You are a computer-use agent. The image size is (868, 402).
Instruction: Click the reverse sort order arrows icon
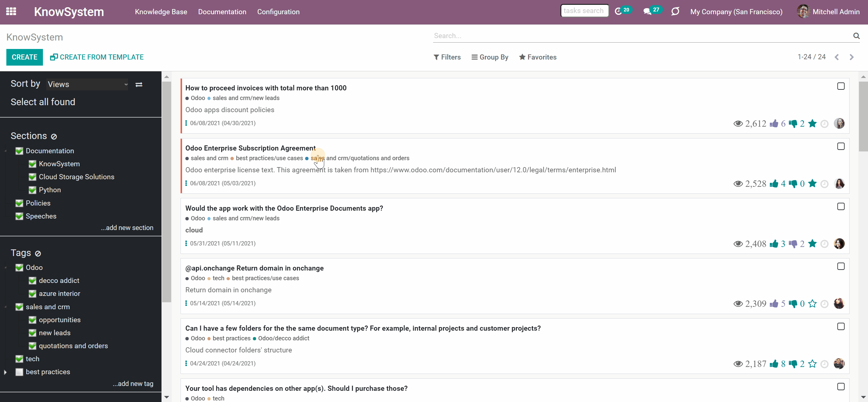(x=139, y=85)
